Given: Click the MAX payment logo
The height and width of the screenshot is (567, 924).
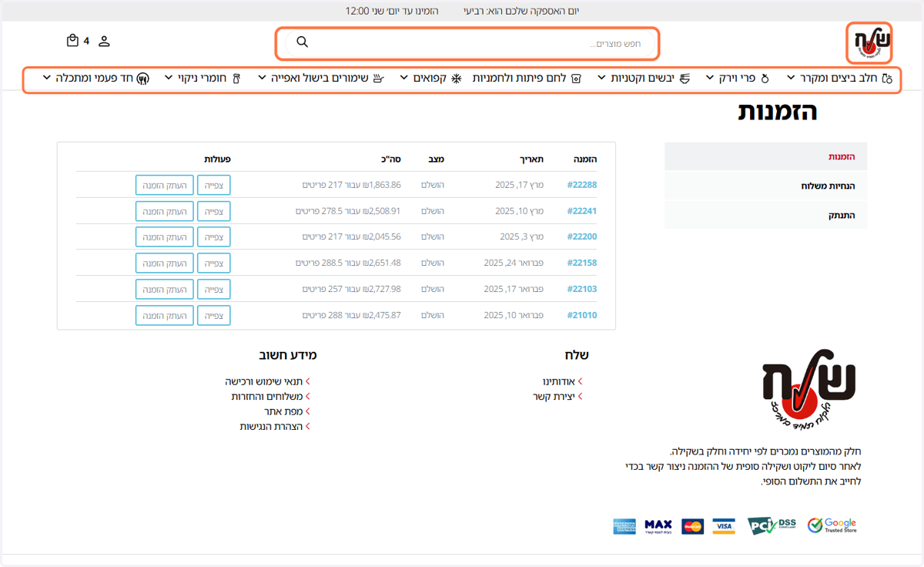Looking at the screenshot, I should click(658, 526).
